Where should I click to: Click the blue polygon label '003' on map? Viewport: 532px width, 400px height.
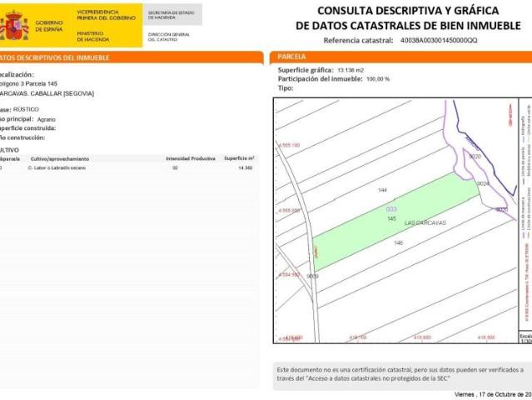(391, 209)
